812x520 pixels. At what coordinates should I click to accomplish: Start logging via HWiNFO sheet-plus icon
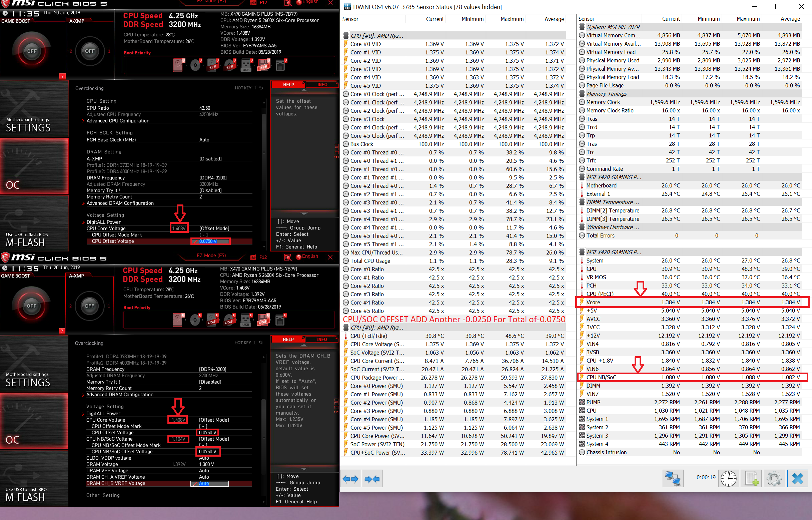(752, 478)
